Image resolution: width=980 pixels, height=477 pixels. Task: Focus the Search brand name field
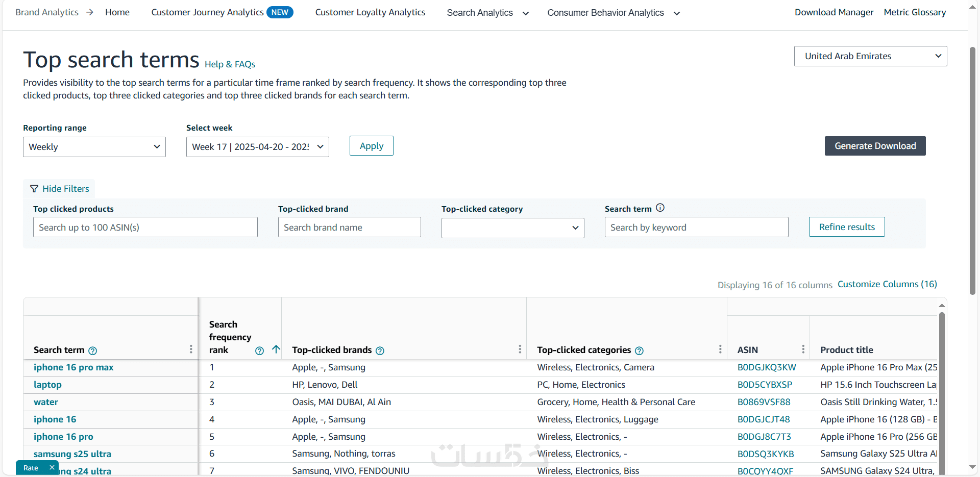tap(350, 227)
